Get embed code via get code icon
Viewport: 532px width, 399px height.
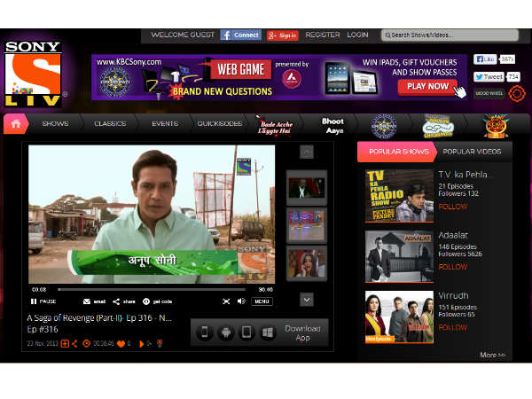[157, 301]
